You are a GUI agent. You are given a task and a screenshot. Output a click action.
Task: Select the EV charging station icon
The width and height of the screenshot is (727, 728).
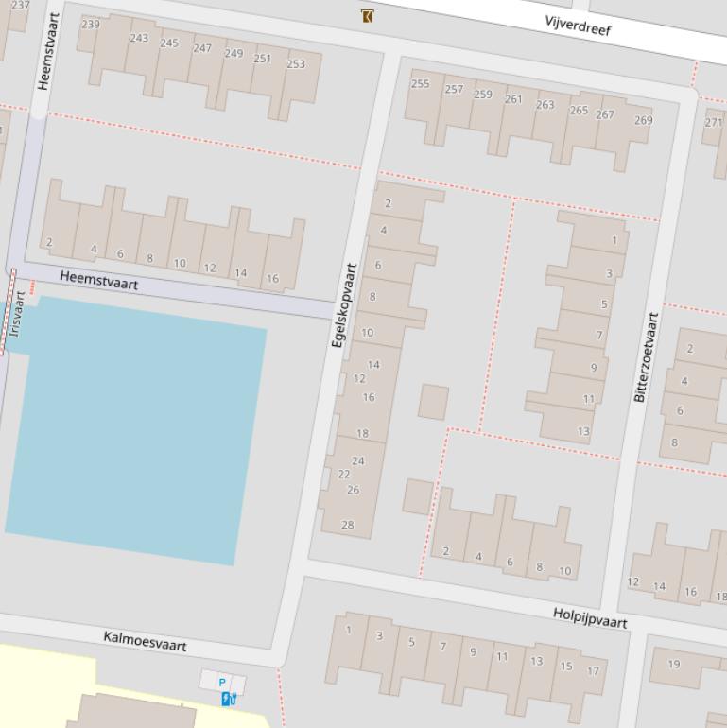click(228, 700)
